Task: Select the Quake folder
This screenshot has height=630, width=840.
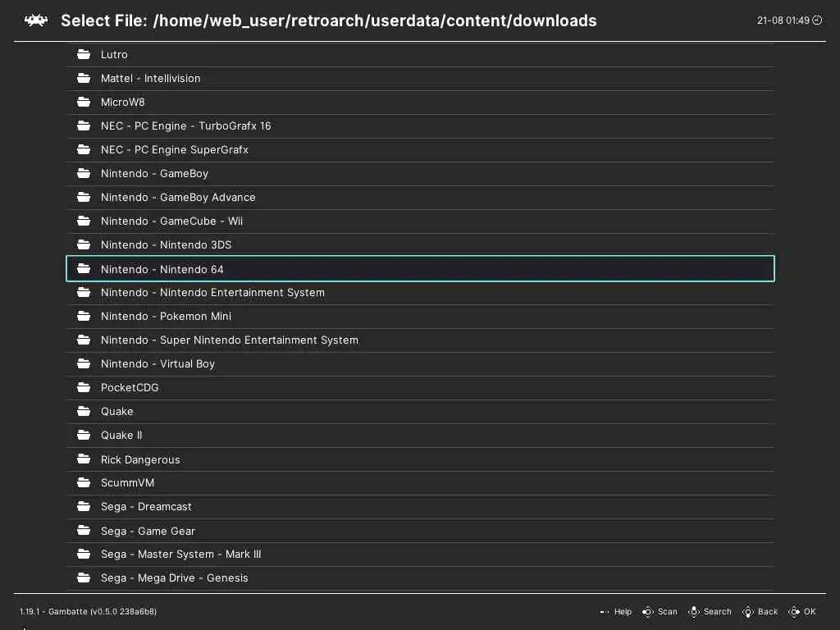Action: [x=420, y=412]
